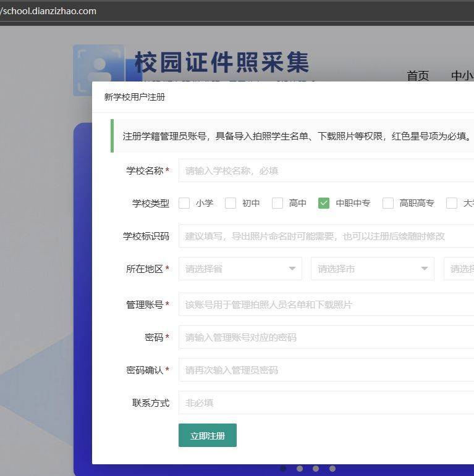Focus the 学校标识码 input field
The image size is (474, 476).
pyautogui.click(x=326, y=236)
